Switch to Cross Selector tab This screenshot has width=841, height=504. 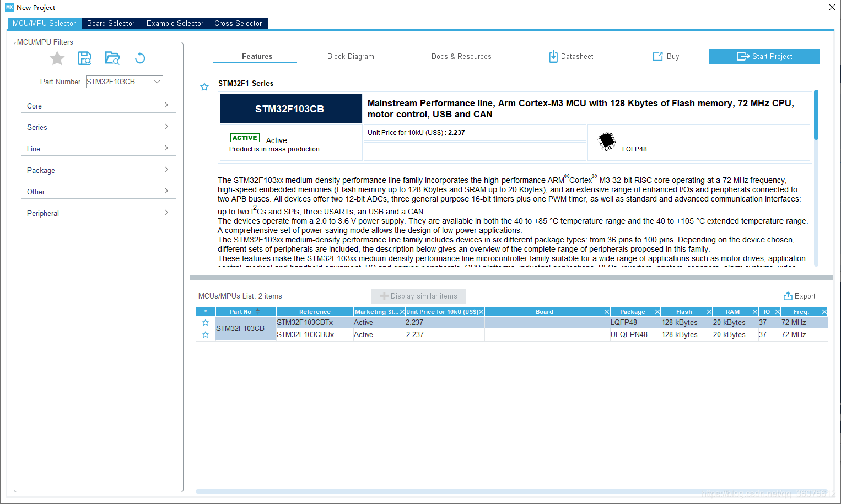(x=238, y=23)
